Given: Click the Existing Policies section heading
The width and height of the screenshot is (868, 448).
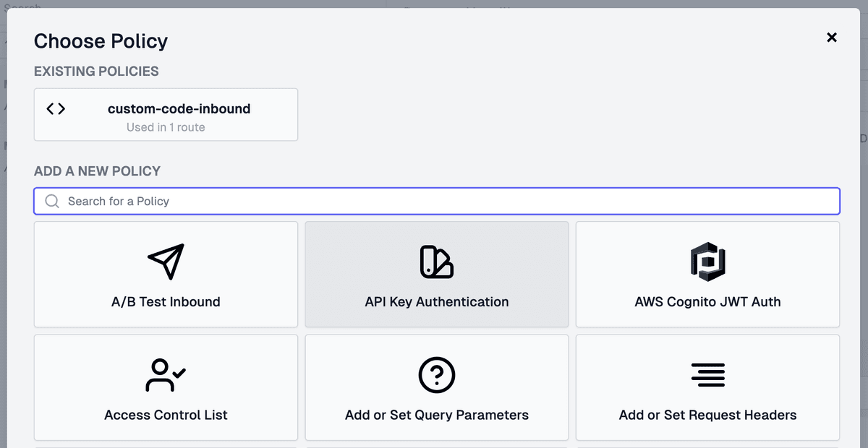Looking at the screenshot, I should tap(96, 71).
